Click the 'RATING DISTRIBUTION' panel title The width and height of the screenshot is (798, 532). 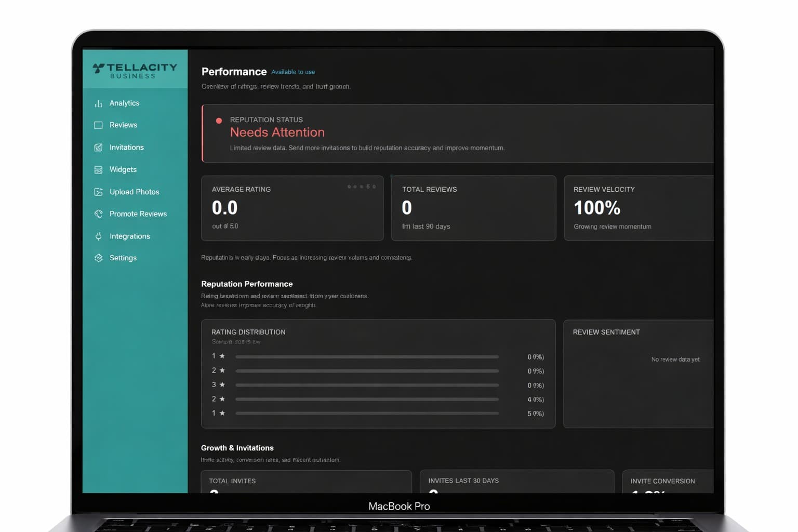248,332
